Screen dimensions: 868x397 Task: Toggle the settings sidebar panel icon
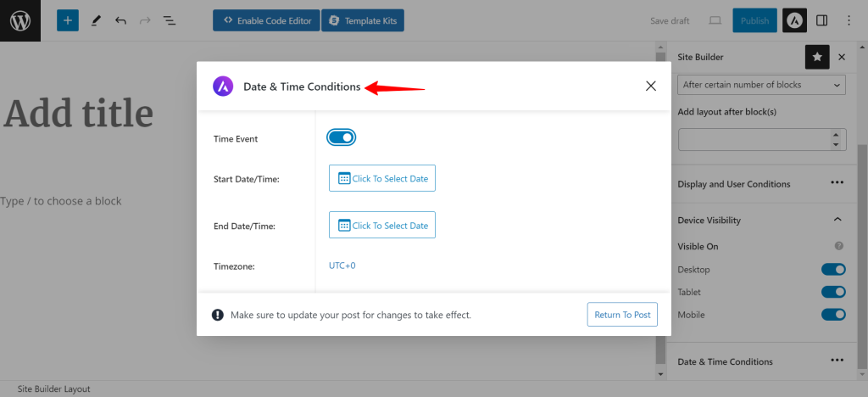tap(822, 20)
